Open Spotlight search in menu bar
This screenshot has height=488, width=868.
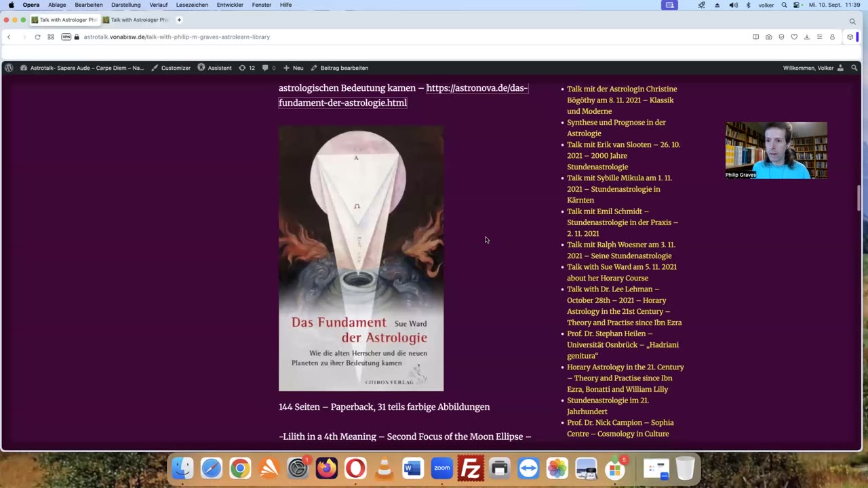point(785,5)
